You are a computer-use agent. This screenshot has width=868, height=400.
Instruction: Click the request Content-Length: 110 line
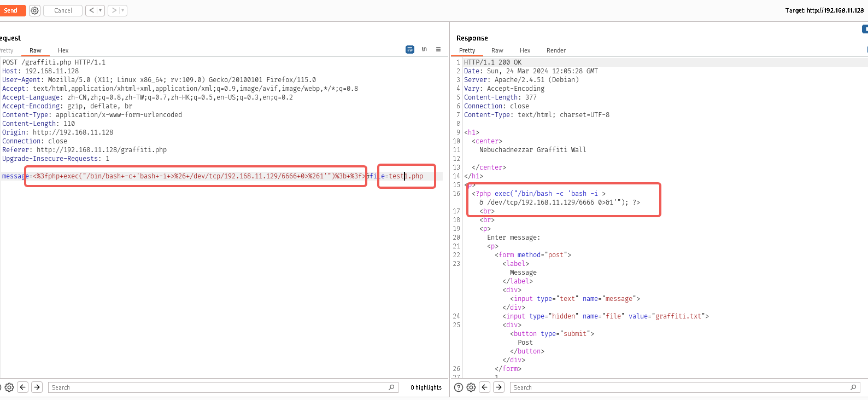pyautogui.click(x=39, y=124)
